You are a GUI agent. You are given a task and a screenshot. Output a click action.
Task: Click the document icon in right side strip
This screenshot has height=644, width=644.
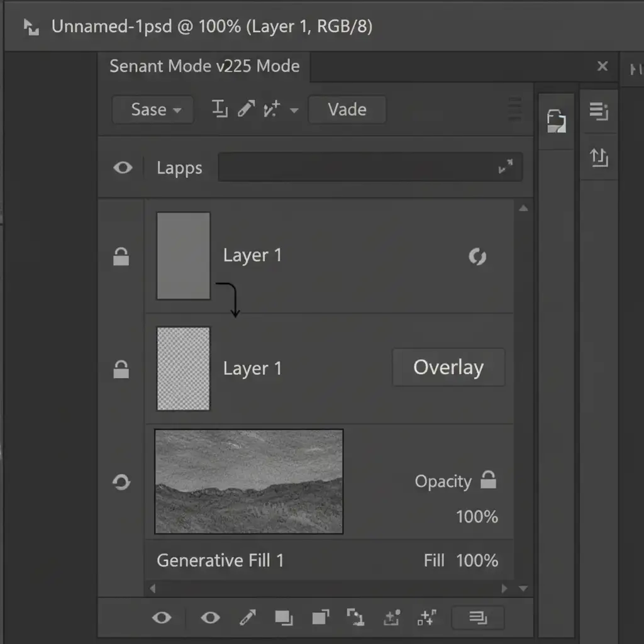(x=556, y=120)
